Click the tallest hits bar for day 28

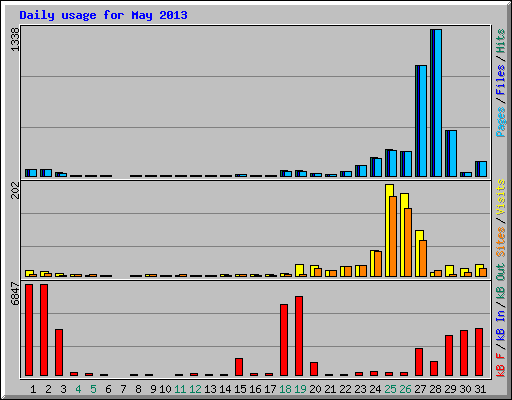click(436, 103)
